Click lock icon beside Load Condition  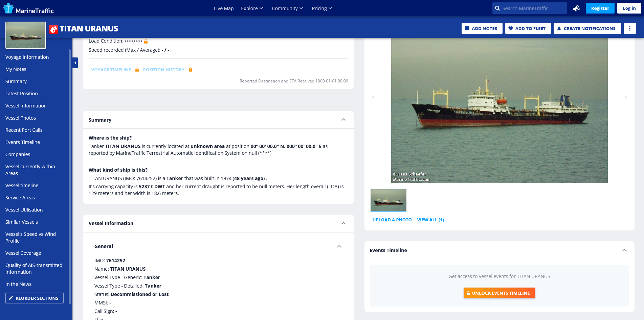pos(146,41)
